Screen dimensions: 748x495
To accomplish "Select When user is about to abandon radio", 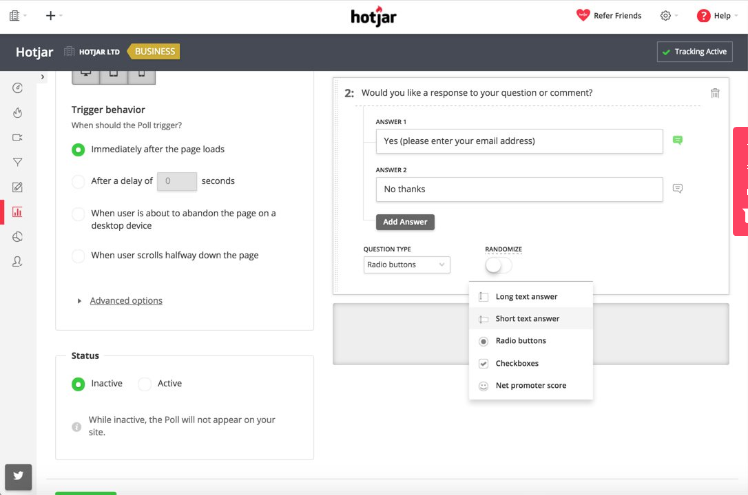I will click(x=78, y=214).
